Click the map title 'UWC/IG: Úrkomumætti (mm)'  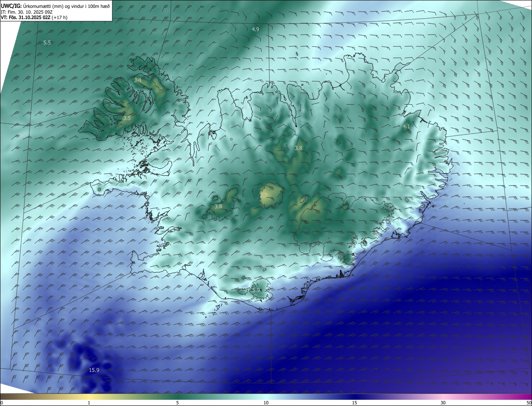pyautogui.click(x=32, y=6)
